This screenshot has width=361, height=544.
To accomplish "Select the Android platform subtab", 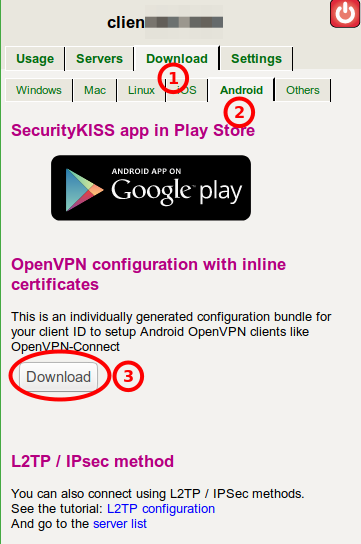I will (241, 90).
